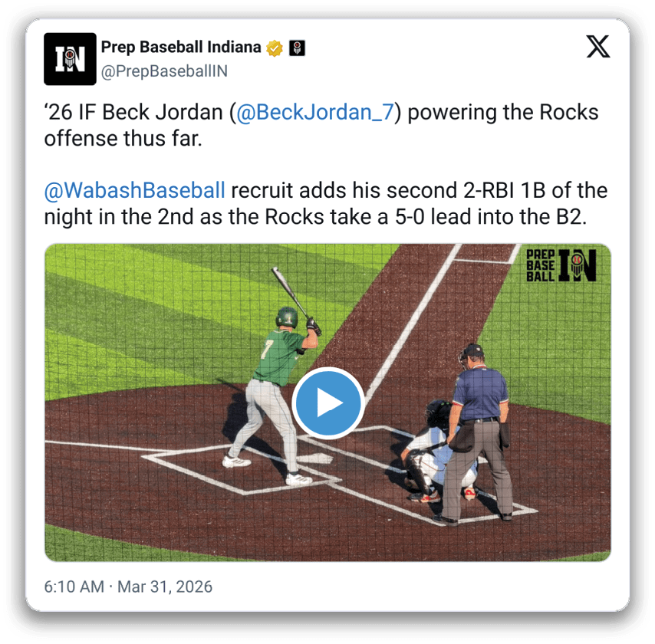Click the batter's green helmet
This screenshot has height=644, width=655.
click(287, 317)
